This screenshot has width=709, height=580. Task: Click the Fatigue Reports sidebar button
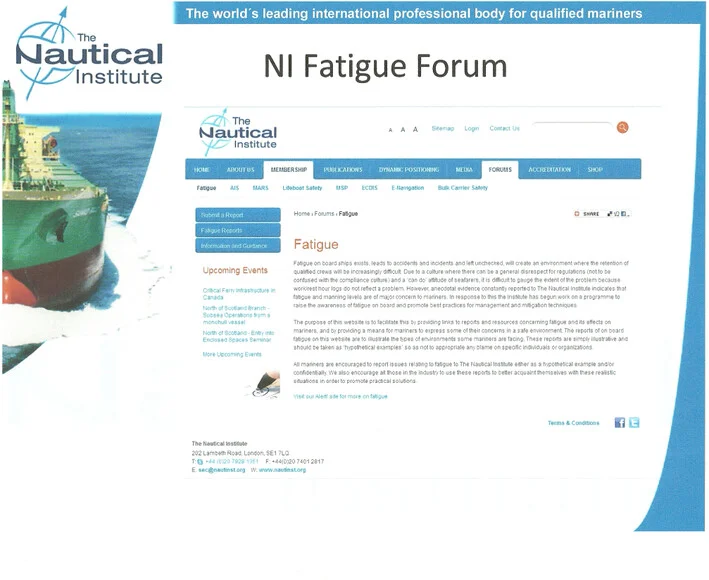[x=238, y=230]
